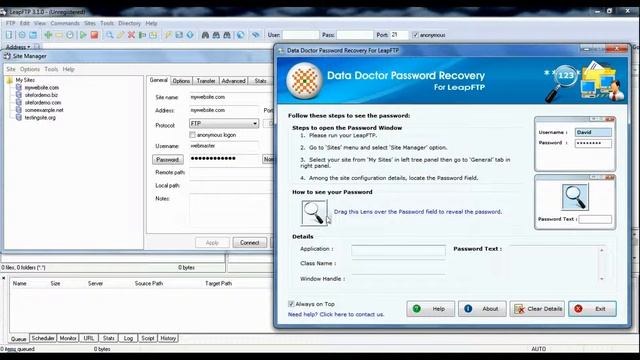This screenshot has height=360, width=640.
Task: Click the pencil edit toolbar icon
Action: coord(120,35)
